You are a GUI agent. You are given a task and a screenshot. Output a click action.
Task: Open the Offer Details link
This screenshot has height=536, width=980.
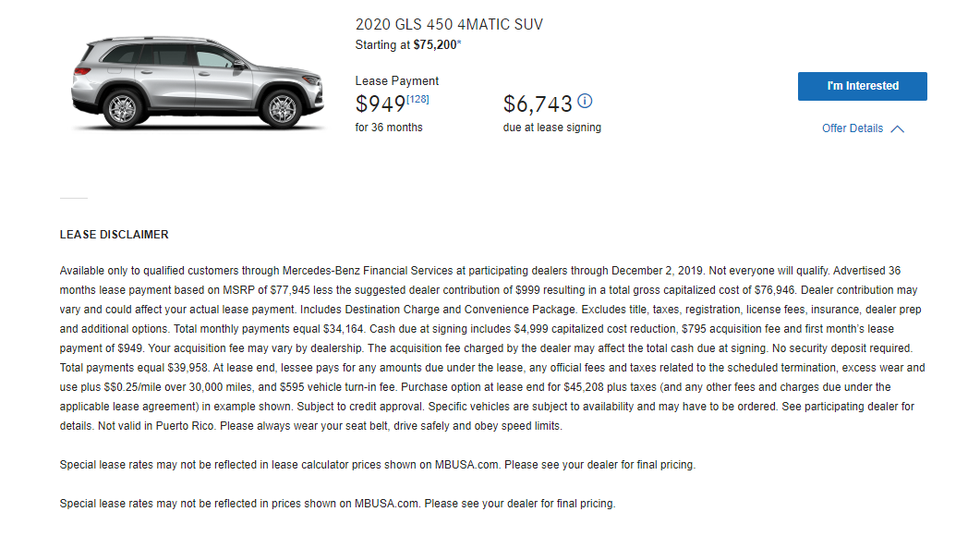(x=853, y=128)
